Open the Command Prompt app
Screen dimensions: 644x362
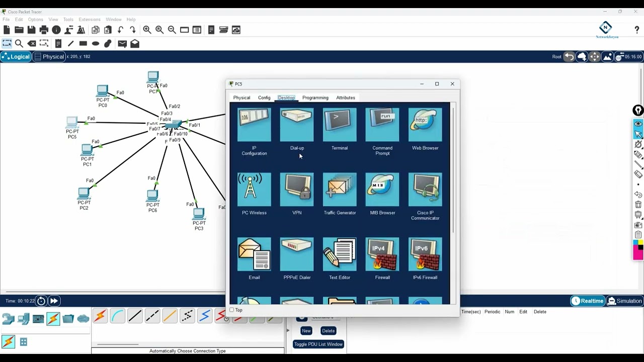coord(382,133)
